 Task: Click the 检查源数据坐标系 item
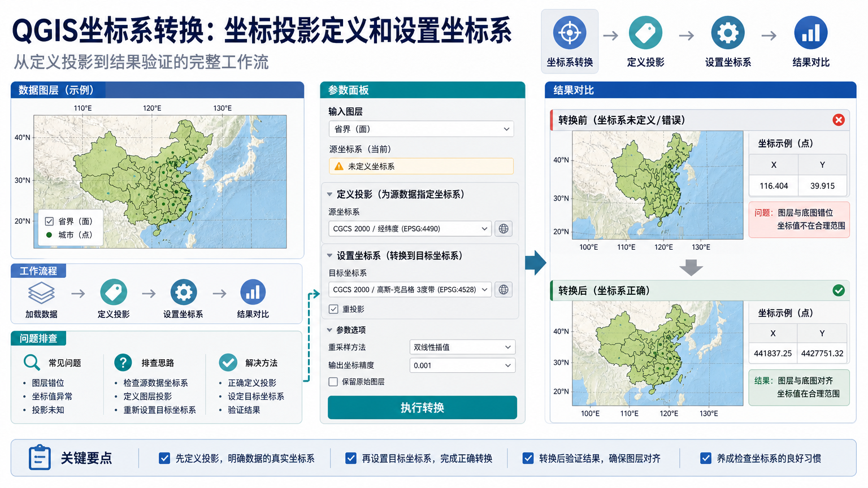155,383
